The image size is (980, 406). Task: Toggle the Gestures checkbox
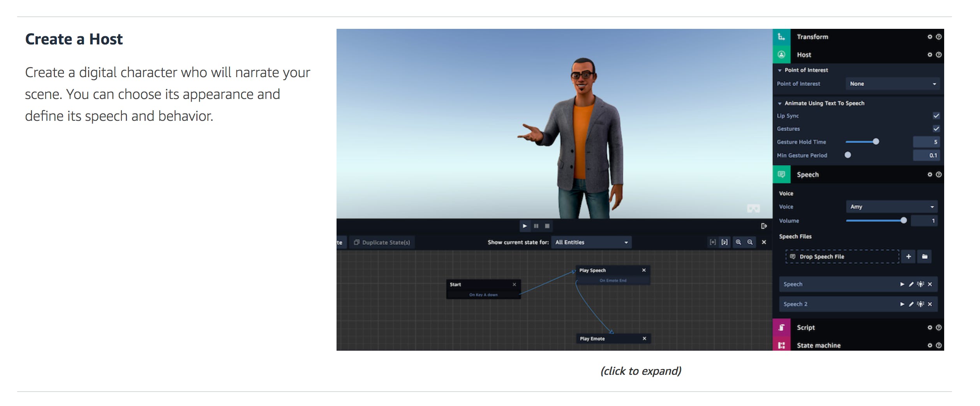[936, 129]
